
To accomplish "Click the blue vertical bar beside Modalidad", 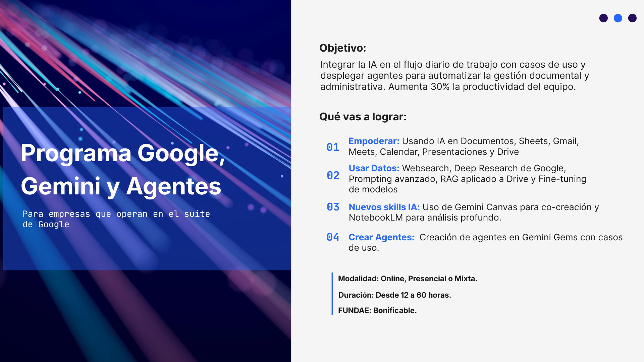I will coord(332,294).
